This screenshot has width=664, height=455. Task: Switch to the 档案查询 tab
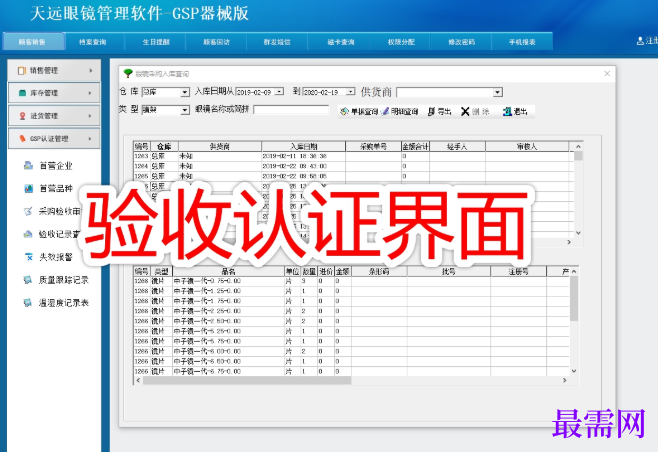[93, 42]
